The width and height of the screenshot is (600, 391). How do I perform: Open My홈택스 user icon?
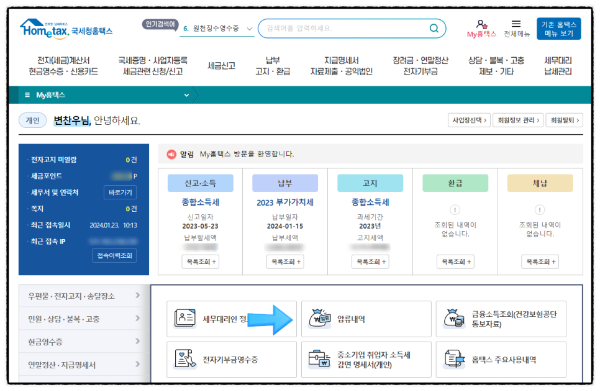tap(481, 25)
